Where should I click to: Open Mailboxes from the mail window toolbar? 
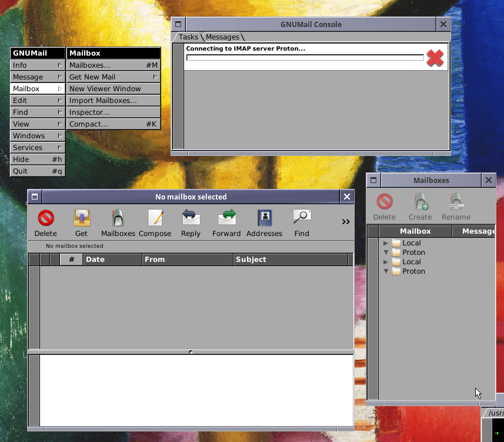tap(118, 219)
